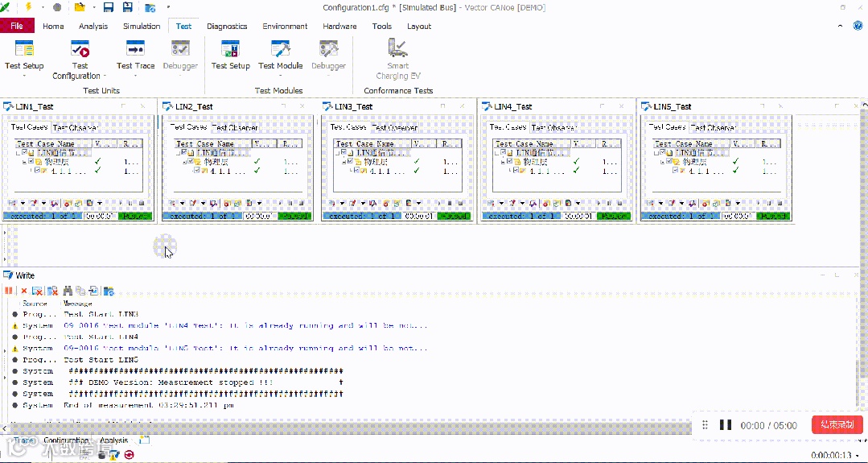The image size is (868, 463).
Task: Select the 'End of measurement' message row
Action: [x=149, y=405]
